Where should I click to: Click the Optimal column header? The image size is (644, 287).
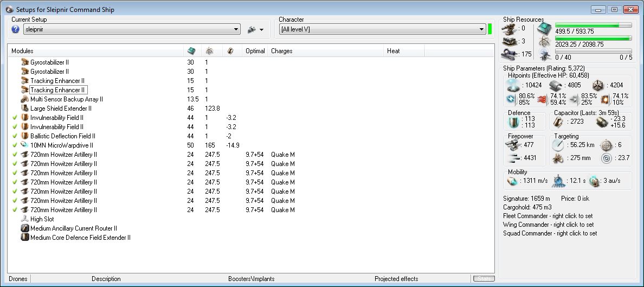(x=255, y=50)
